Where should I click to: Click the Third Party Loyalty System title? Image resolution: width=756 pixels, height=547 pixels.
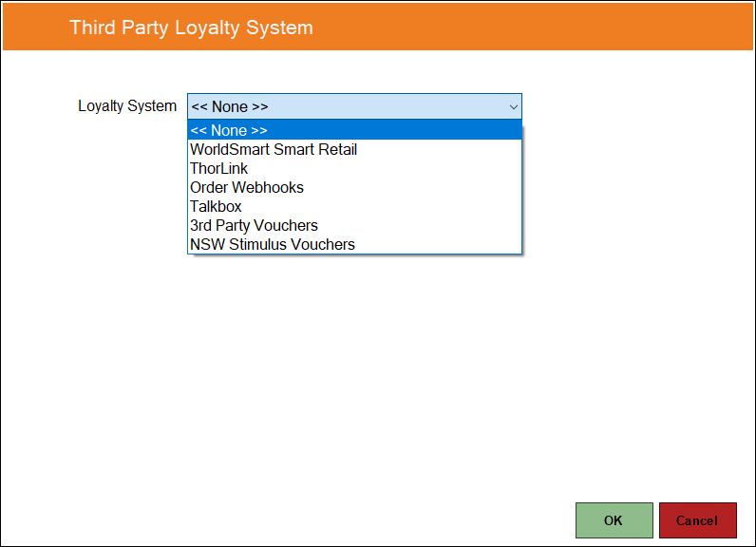click(x=191, y=28)
